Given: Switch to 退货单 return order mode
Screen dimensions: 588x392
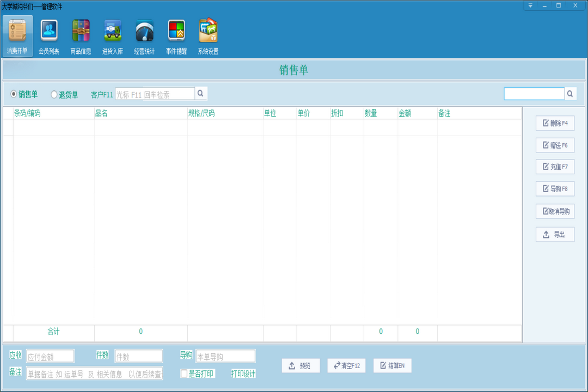Looking at the screenshot, I should click(x=53, y=94).
